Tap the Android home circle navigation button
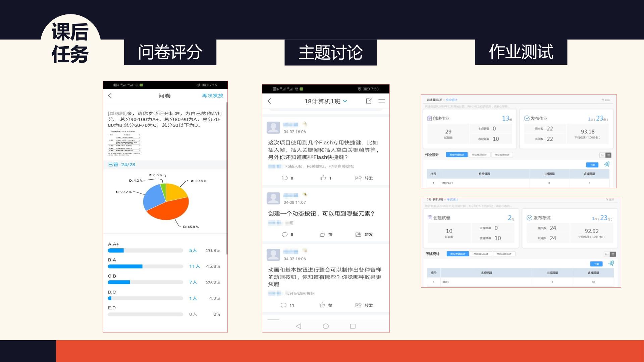644x362 pixels. (x=326, y=326)
